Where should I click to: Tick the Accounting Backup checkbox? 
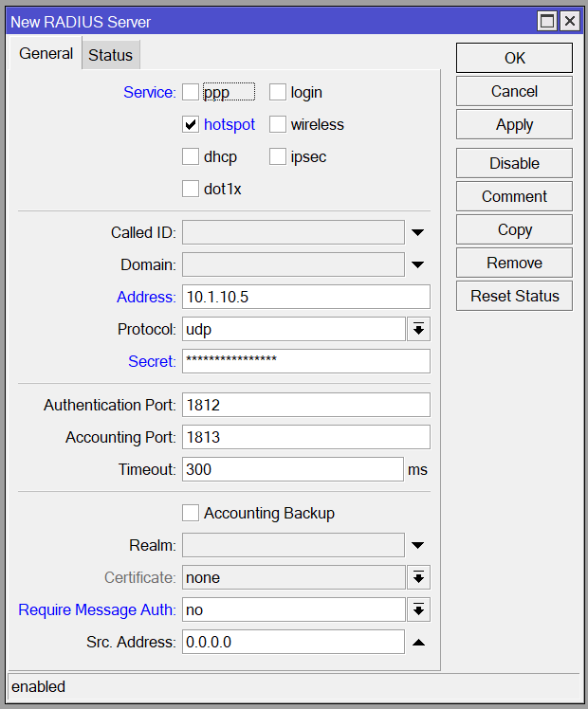[191, 513]
